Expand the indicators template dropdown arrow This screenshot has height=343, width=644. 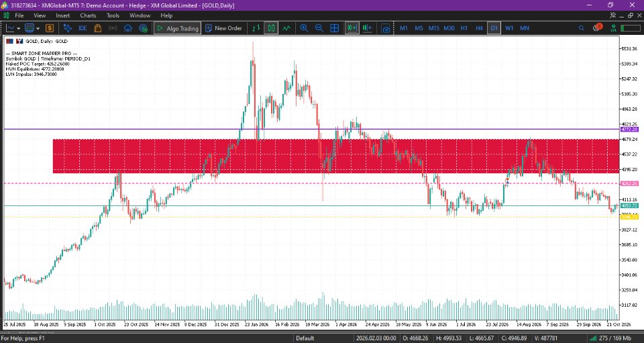tap(38, 28)
